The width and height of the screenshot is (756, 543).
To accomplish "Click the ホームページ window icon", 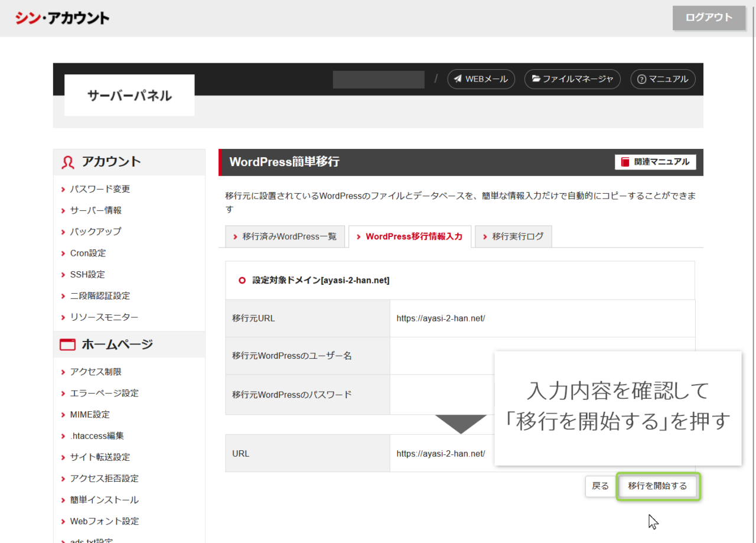I will click(x=68, y=344).
